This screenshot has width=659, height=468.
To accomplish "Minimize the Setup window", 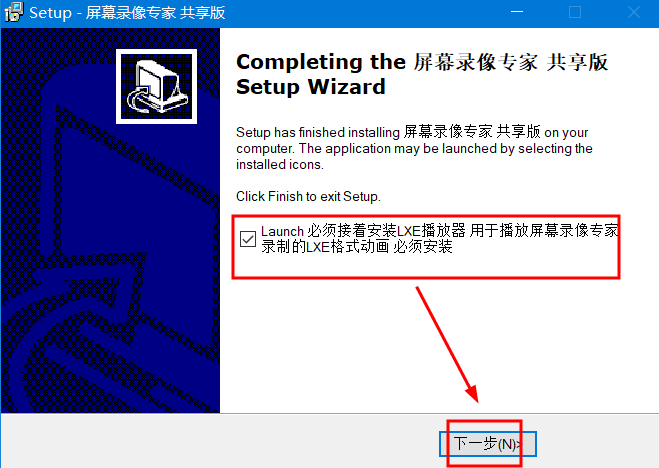I will point(517,12).
